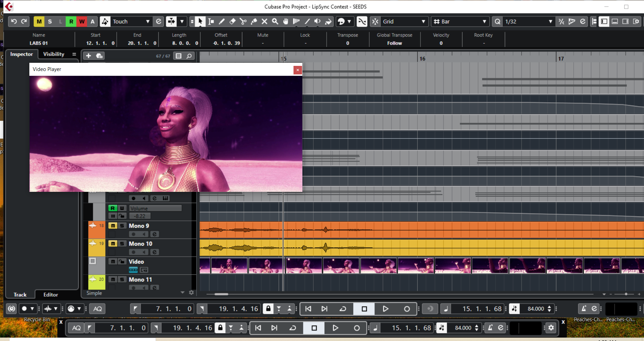Start playback in upper transport bar

click(x=385, y=309)
